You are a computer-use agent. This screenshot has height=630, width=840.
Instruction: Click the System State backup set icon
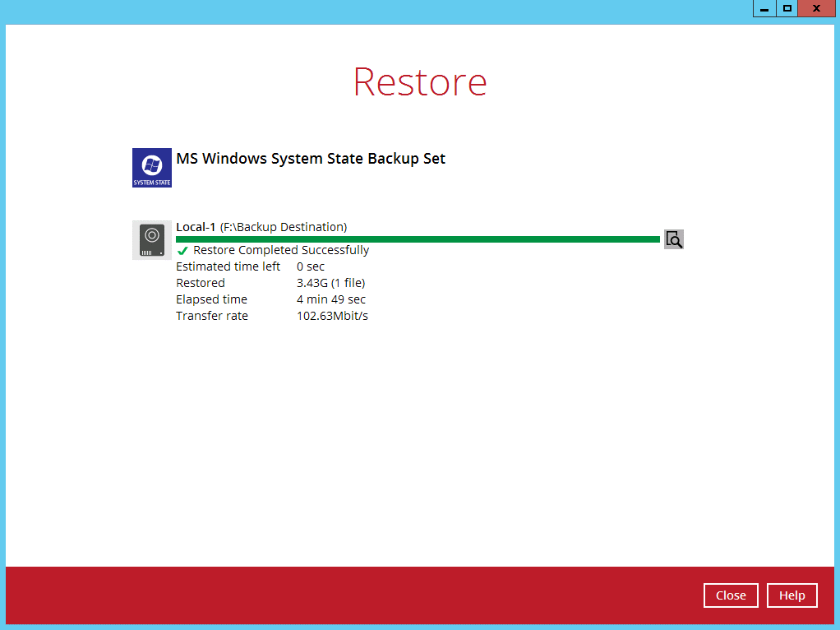click(x=152, y=168)
